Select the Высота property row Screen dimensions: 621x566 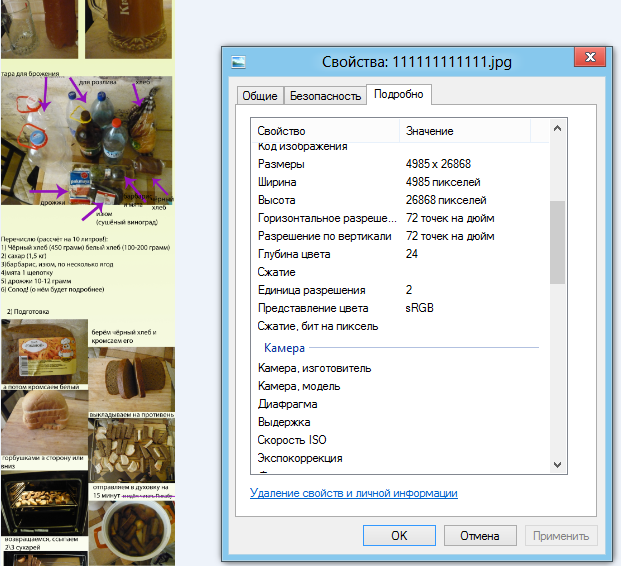(x=400, y=200)
